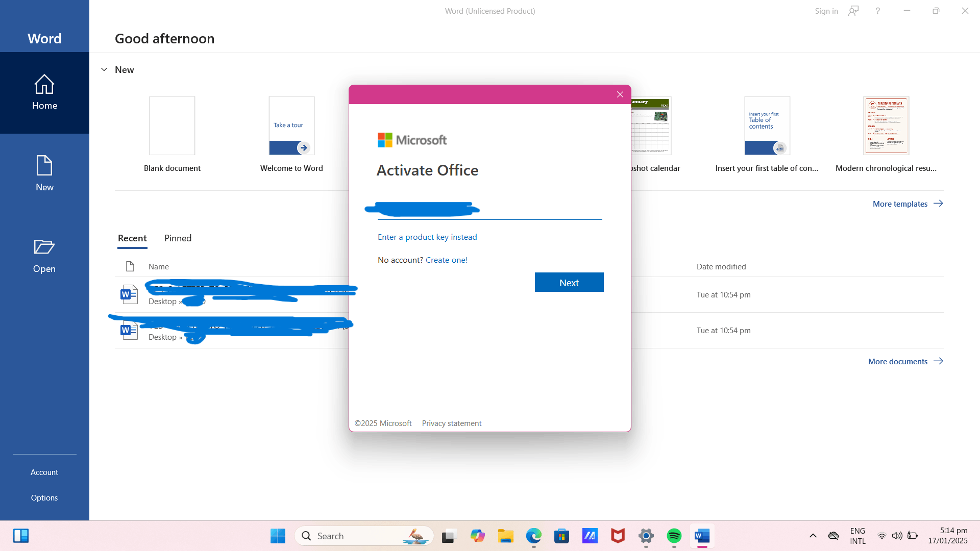Click the feedback person icon near Sign in
This screenshot has width=980, height=551.
(853, 11)
